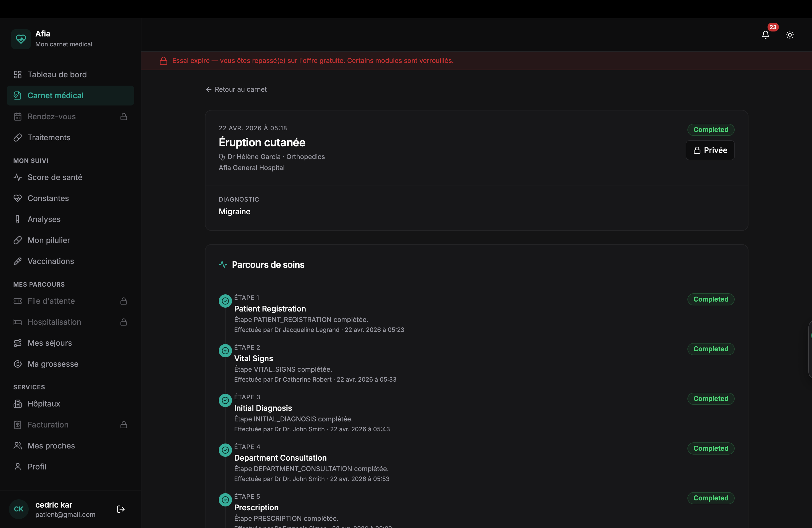The image size is (812, 528).
Task: Open Tableau de bord in sidebar
Action: 70,74
